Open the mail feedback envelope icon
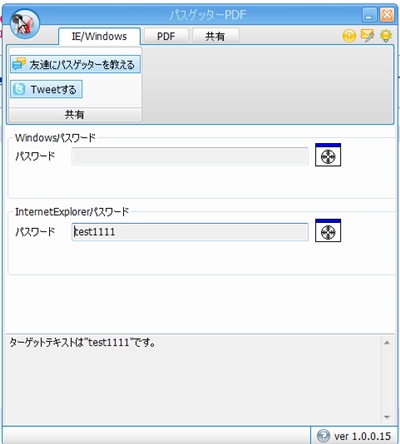Screen dimensions: 400x444 coord(367,35)
